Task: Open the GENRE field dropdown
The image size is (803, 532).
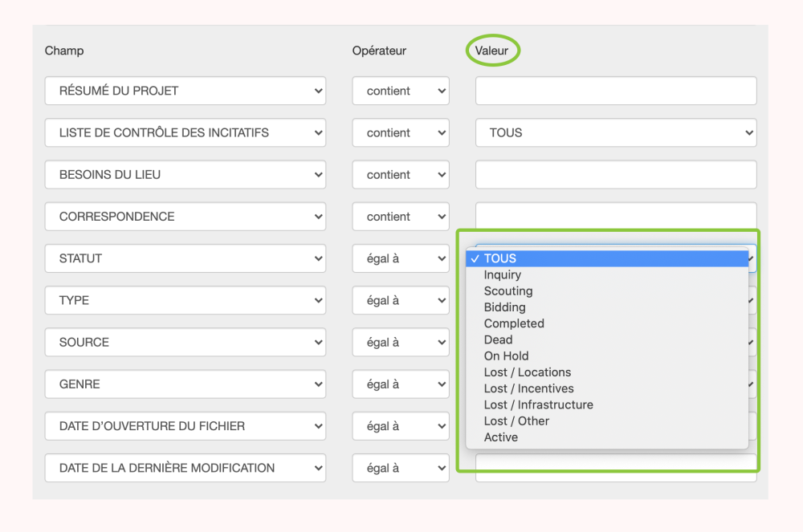Action: click(x=185, y=384)
